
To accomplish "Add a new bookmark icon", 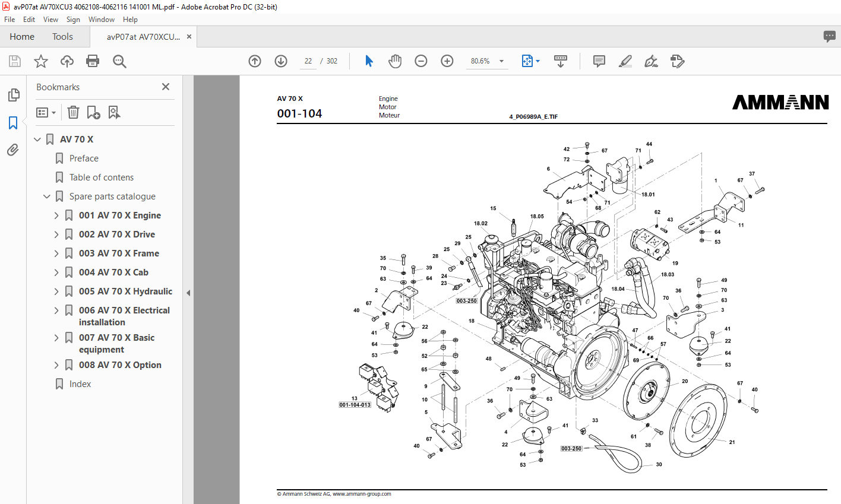I will tap(93, 112).
